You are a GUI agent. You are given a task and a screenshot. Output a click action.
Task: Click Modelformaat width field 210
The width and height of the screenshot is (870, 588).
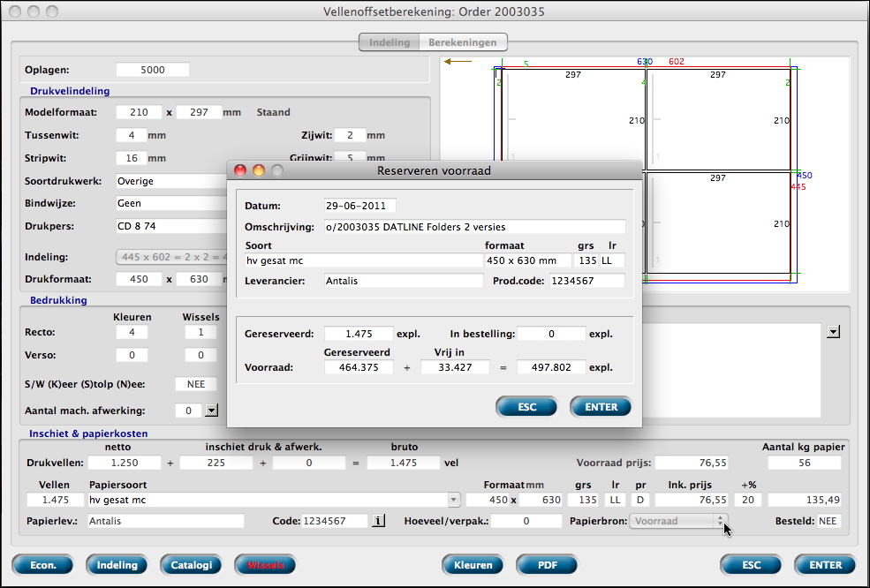tap(140, 112)
